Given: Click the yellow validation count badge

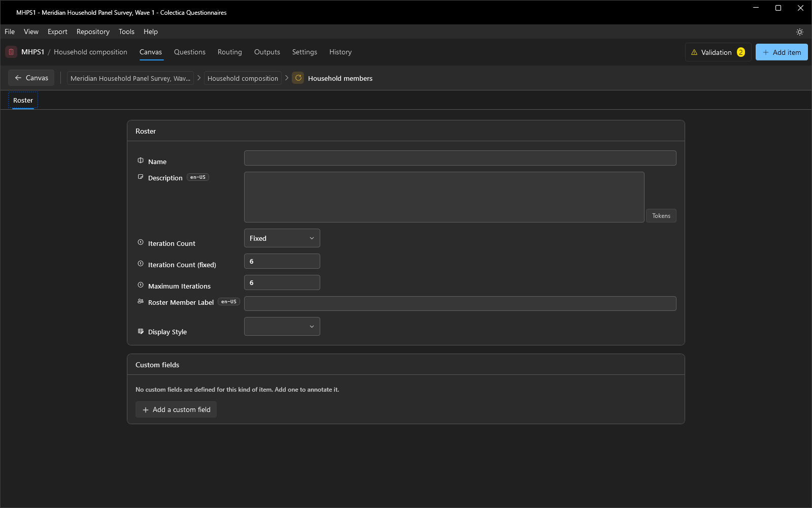Looking at the screenshot, I should point(741,52).
